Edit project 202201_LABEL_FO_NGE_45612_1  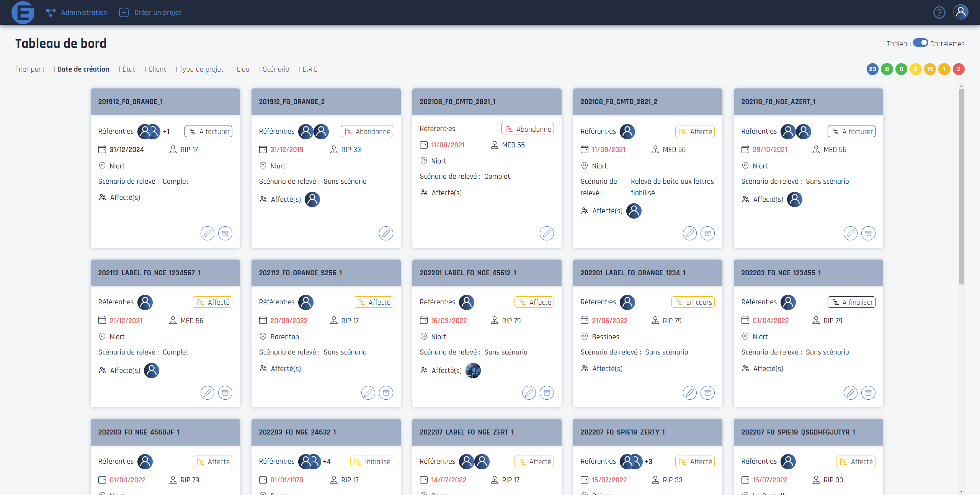(x=529, y=393)
